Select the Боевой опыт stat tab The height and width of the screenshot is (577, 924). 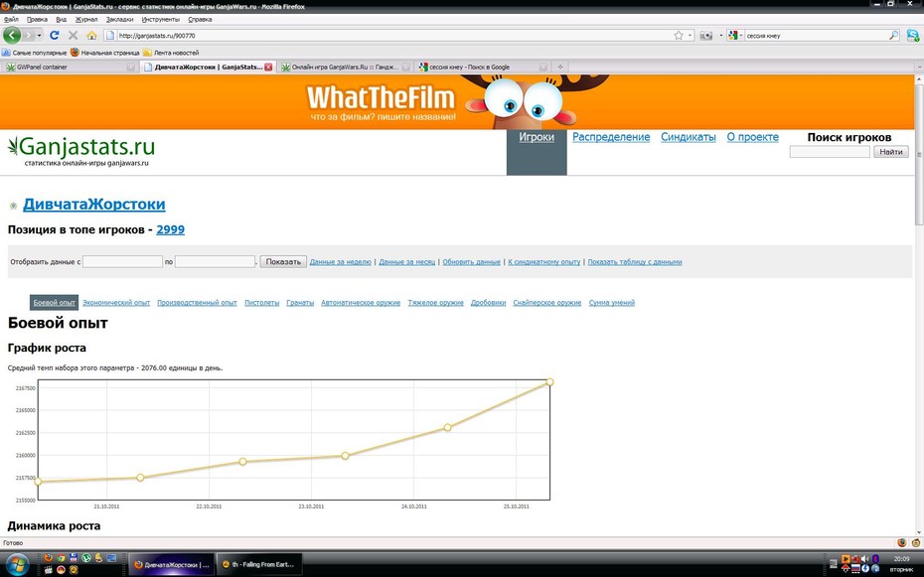point(55,303)
